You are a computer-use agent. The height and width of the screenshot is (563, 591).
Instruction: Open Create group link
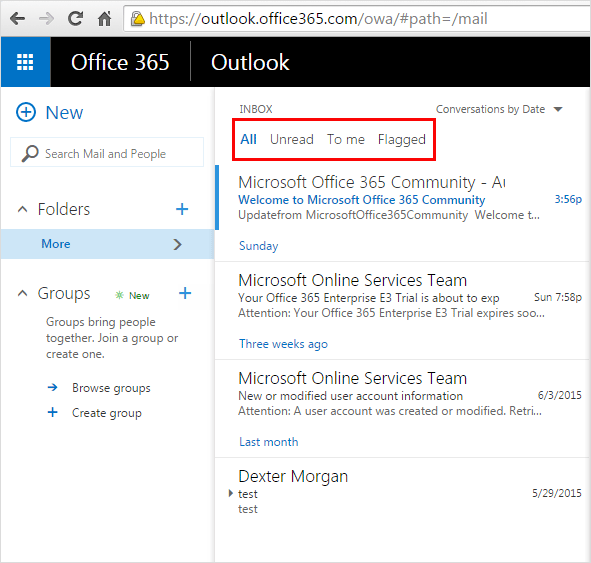click(x=107, y=413)
